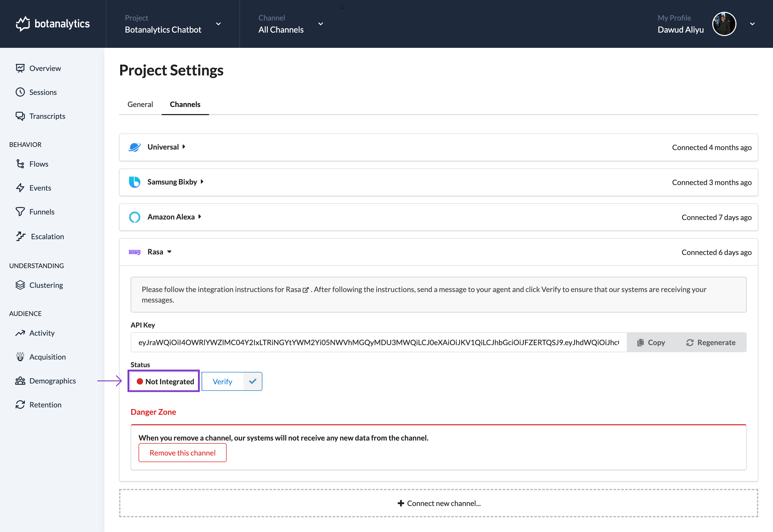Open Activity trend icon in sidebar
Viewport: 773px width, 532px height.
coord(20,333)
